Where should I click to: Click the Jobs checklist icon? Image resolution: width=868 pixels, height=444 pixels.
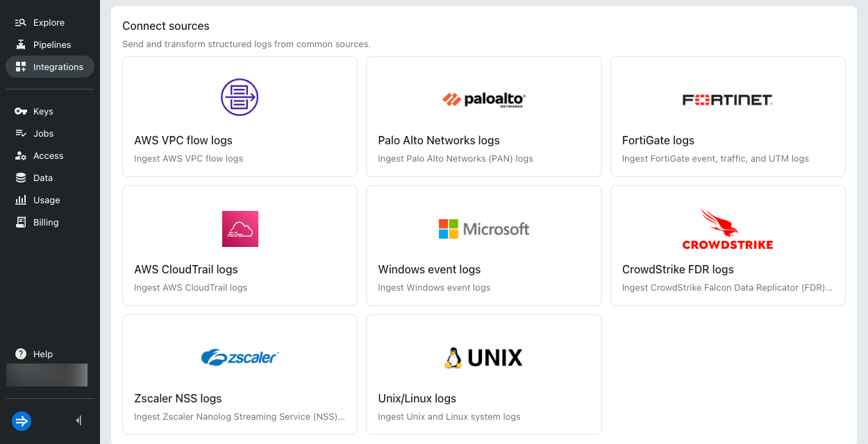(x=21, y=133)
